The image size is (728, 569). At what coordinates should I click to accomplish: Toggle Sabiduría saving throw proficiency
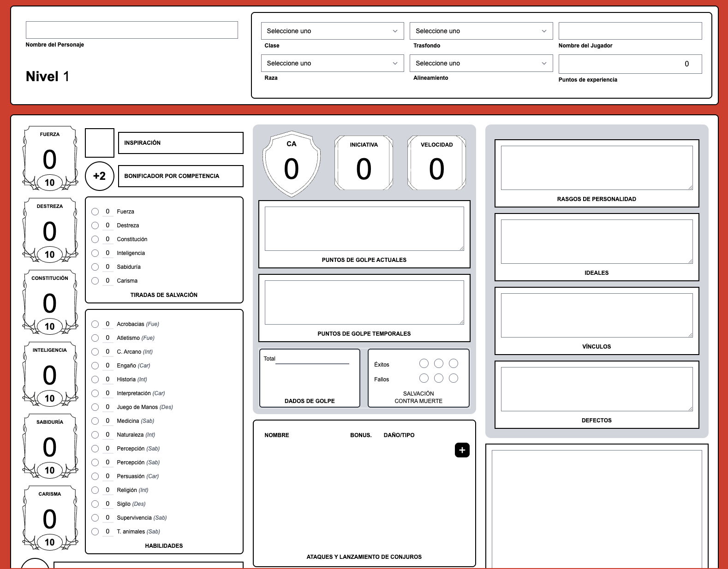coord(95,267)
